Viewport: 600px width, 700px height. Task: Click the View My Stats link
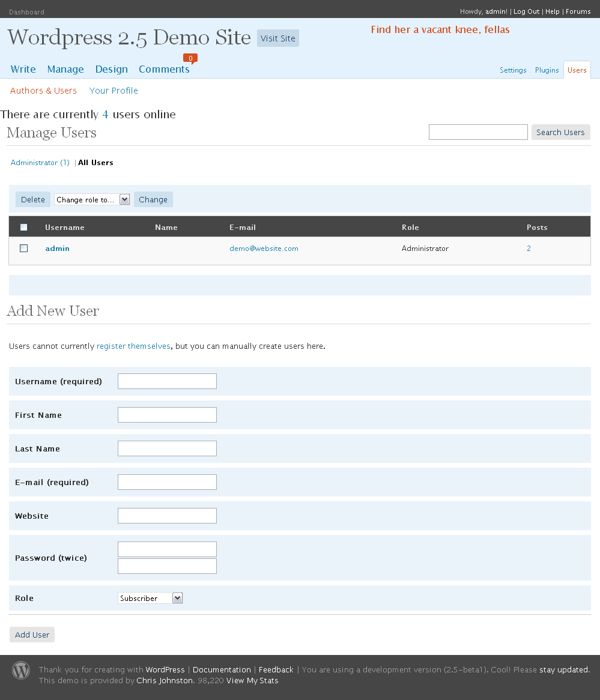[x=252, y=680]
